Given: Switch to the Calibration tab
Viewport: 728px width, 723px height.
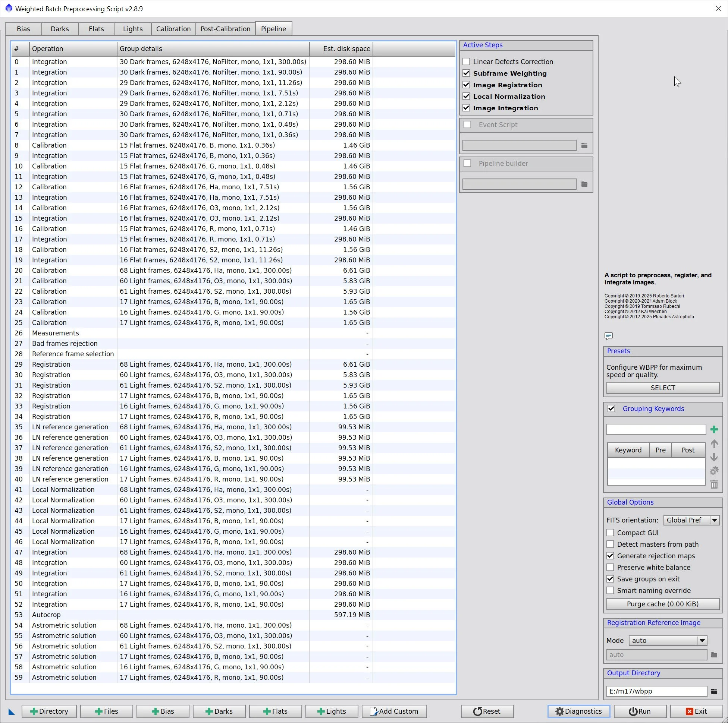Looking at the screenshot, I should (173, 29).
